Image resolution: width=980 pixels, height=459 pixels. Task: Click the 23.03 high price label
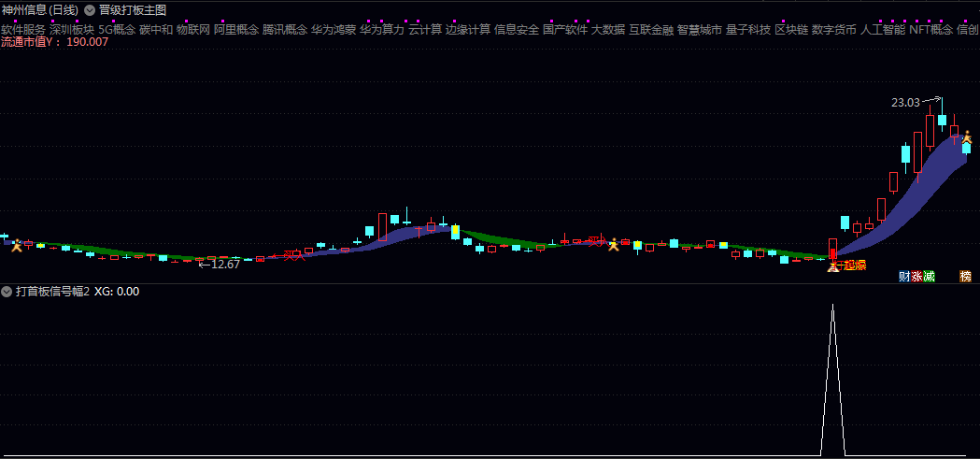coord(905,103)
